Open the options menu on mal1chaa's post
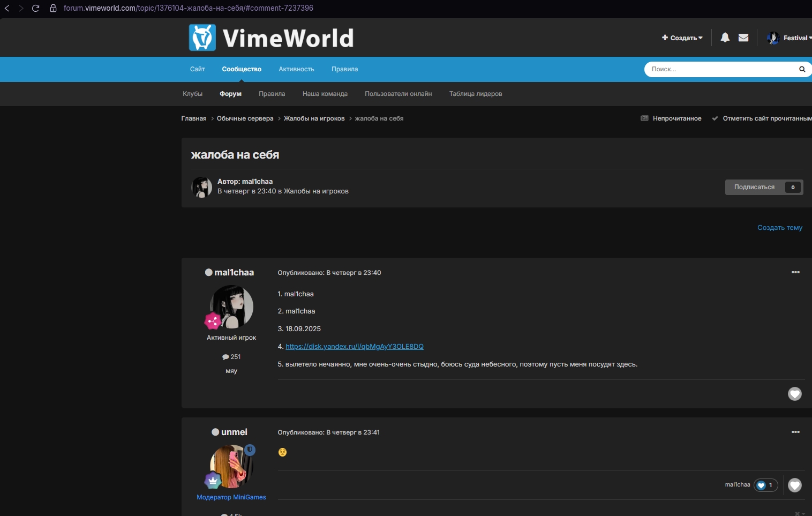812x516 pixels. click(795, 272)
